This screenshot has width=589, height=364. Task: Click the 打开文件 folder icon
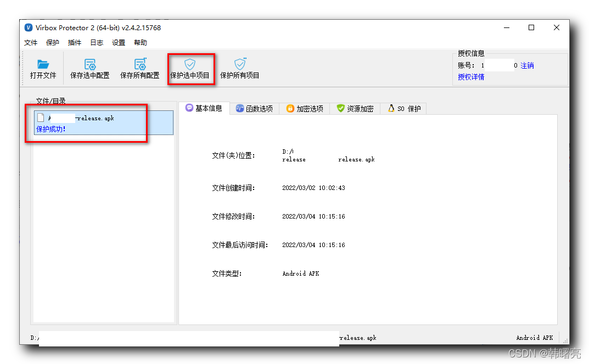click(x=43, y=64)
